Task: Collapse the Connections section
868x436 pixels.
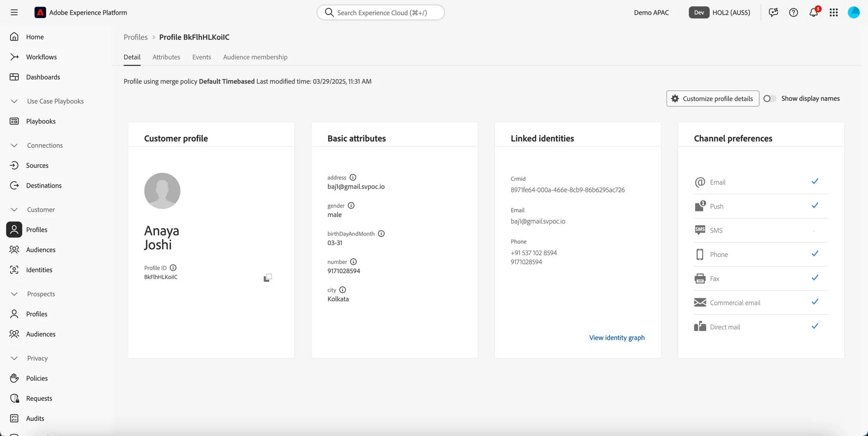Action: click(x=14, y=145)
